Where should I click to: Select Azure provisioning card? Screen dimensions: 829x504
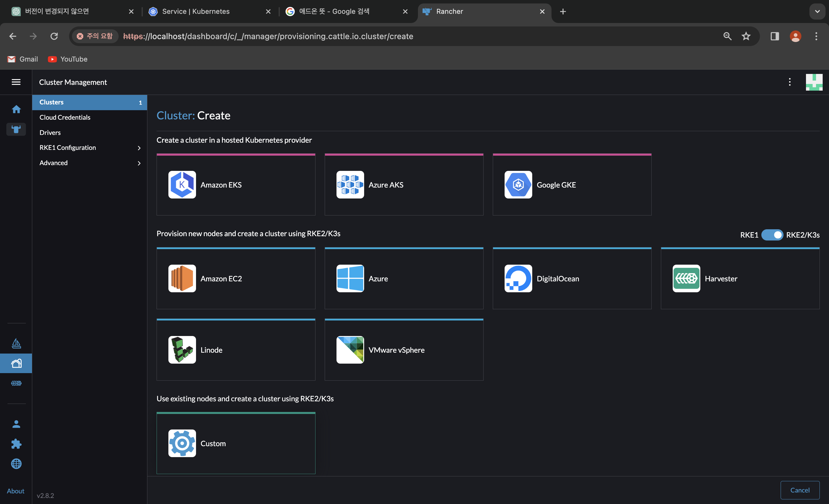pos(404,278)
